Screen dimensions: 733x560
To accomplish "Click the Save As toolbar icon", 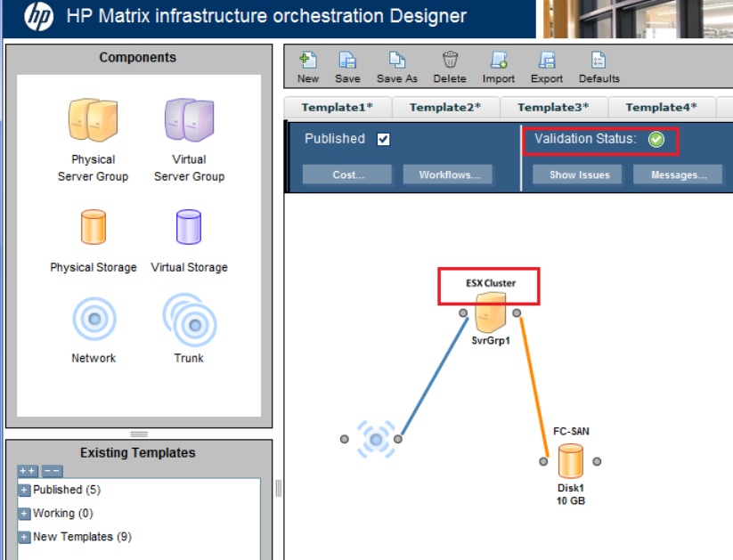I will (x=396, y=61).
